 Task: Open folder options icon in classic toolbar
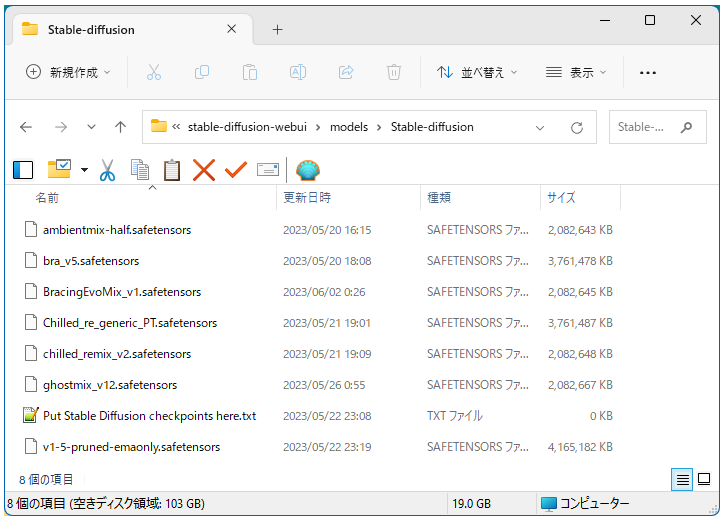tap(59, 170)
